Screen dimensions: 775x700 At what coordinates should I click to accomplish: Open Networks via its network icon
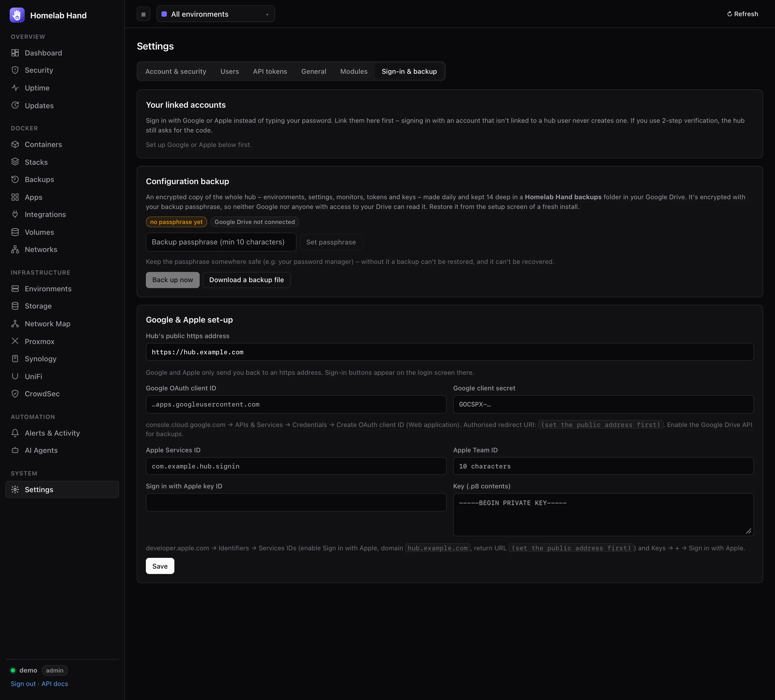point(15,249)
